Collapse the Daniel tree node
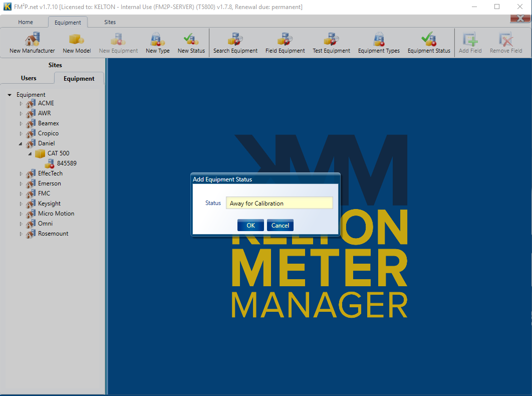This screenshot has height=396, width=532. click(21, 144)
